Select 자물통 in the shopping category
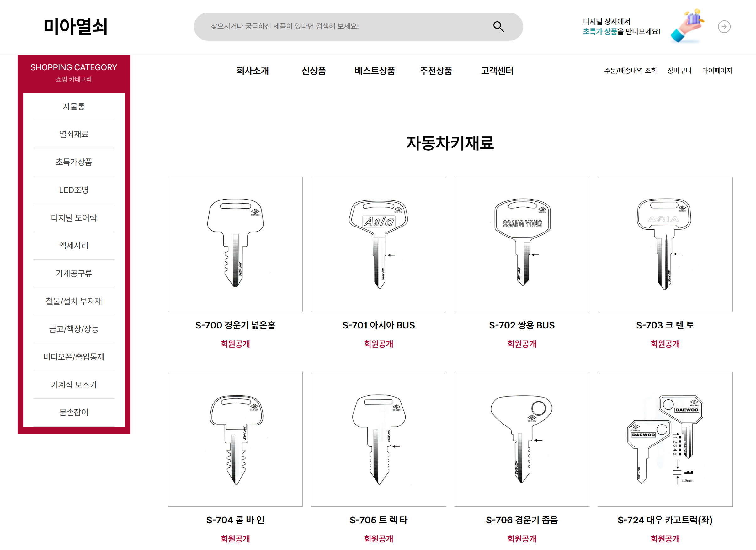Screen dimensions: 756x550 (x=74, y=106)
